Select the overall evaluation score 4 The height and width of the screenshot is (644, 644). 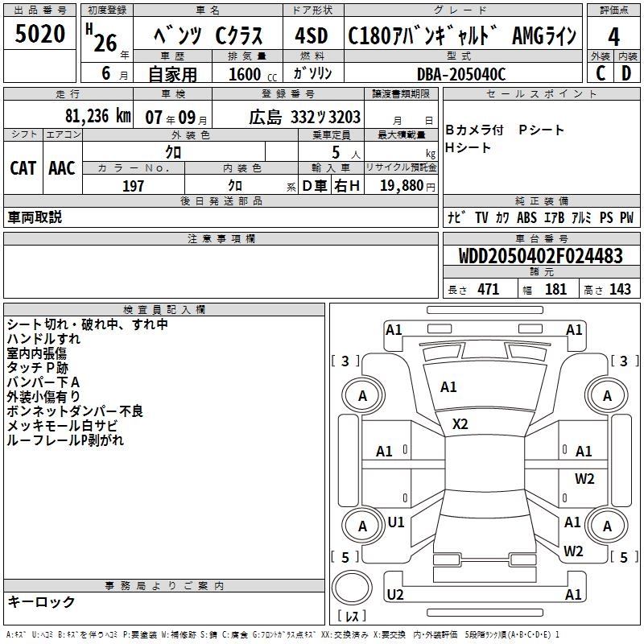613,37
